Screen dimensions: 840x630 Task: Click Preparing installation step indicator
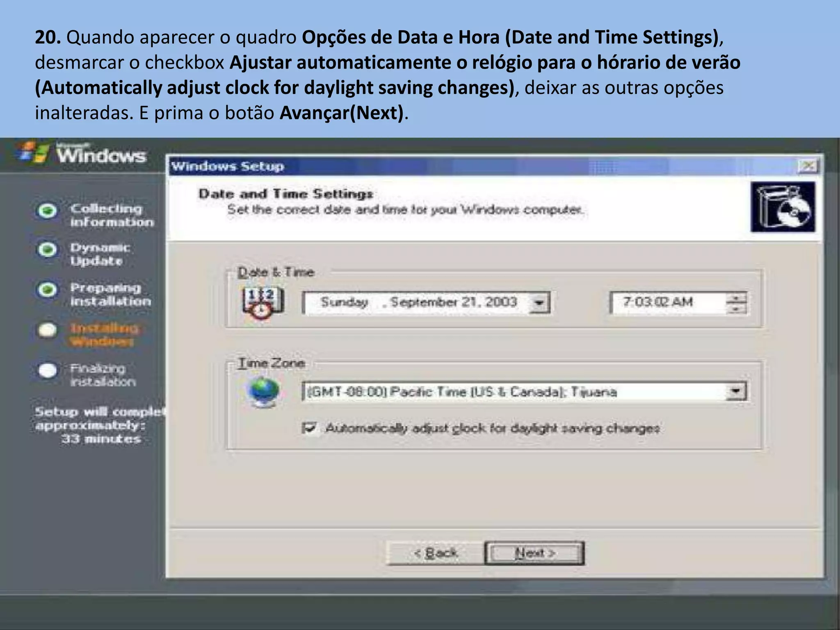48,290
